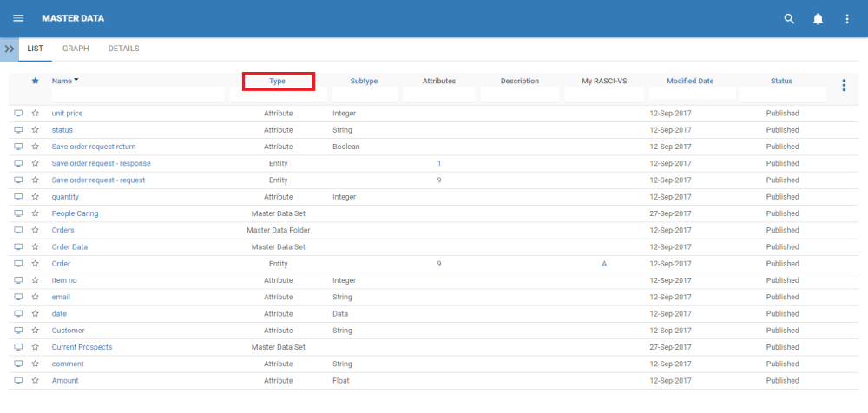Open the Current Prospects link
This screenshot has height=413, width=868.
point(82,347)
